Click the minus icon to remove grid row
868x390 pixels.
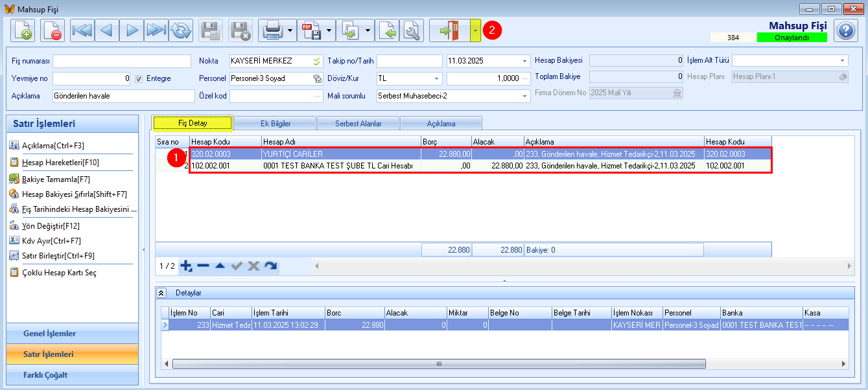coord(203,266)
